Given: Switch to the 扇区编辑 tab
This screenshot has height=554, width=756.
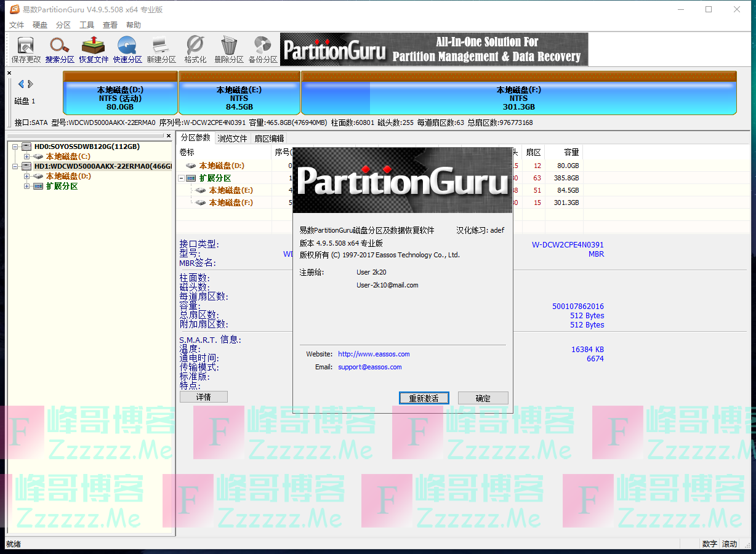Looking at the screenshot, I should click(x=269, y=138).
